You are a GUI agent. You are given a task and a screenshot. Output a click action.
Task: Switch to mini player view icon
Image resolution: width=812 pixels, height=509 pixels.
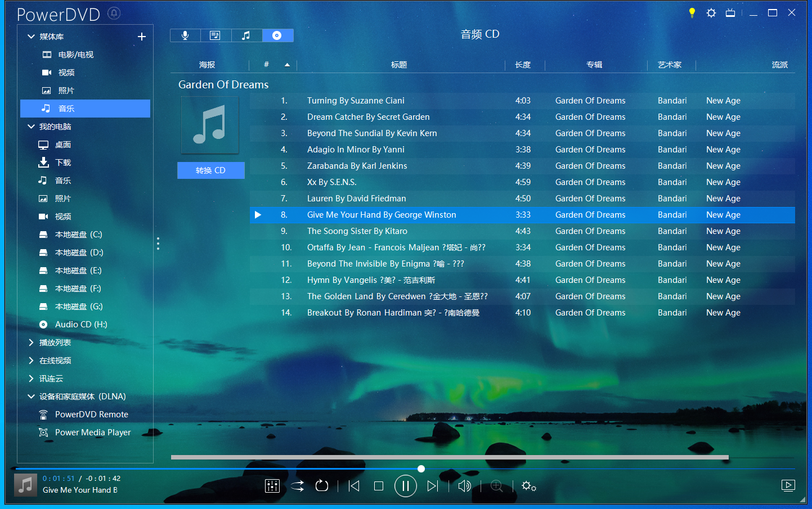click(788, 485)
